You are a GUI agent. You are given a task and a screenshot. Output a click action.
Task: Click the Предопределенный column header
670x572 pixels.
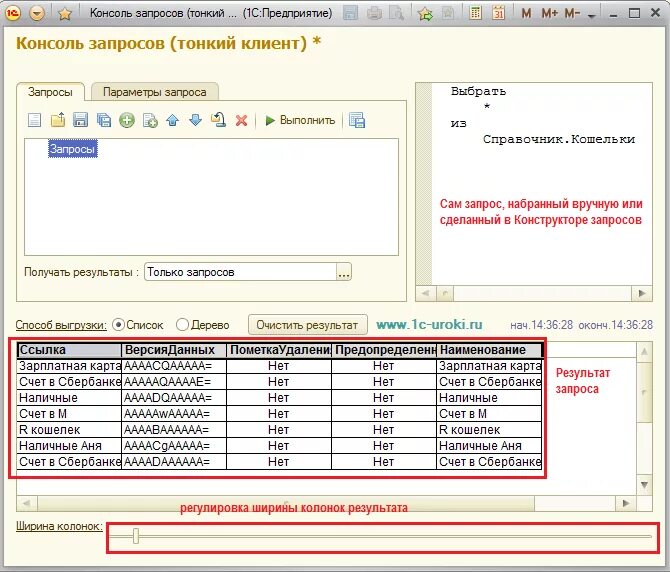click(384, 350)
